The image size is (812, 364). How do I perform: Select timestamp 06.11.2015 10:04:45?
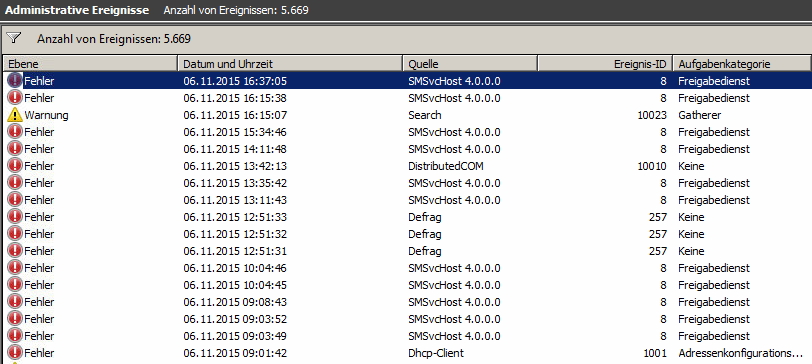click(x=235, y=285)
